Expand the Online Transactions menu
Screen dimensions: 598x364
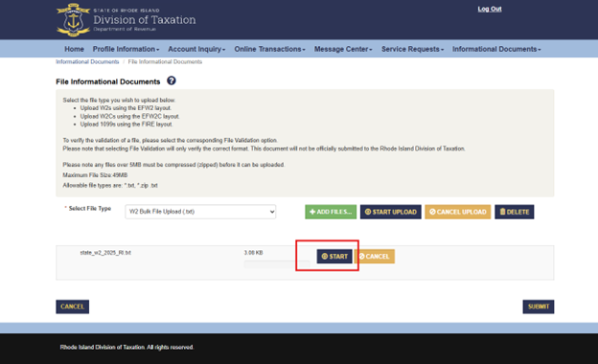[269, 49]
